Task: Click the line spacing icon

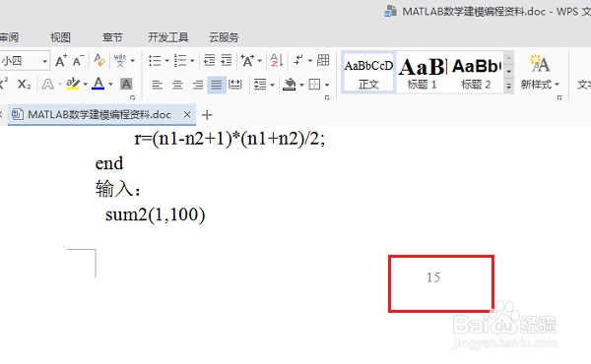Action: 260,85
